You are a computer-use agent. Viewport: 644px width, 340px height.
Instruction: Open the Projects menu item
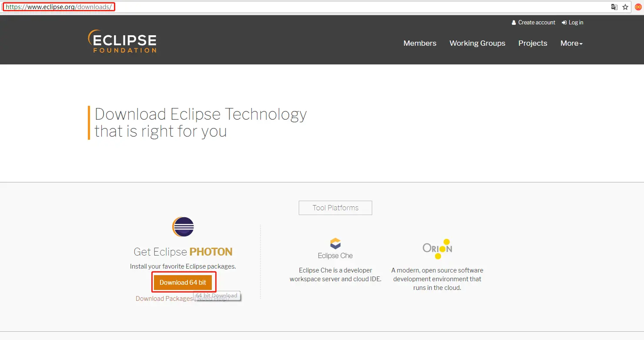[x=533, y=43]
